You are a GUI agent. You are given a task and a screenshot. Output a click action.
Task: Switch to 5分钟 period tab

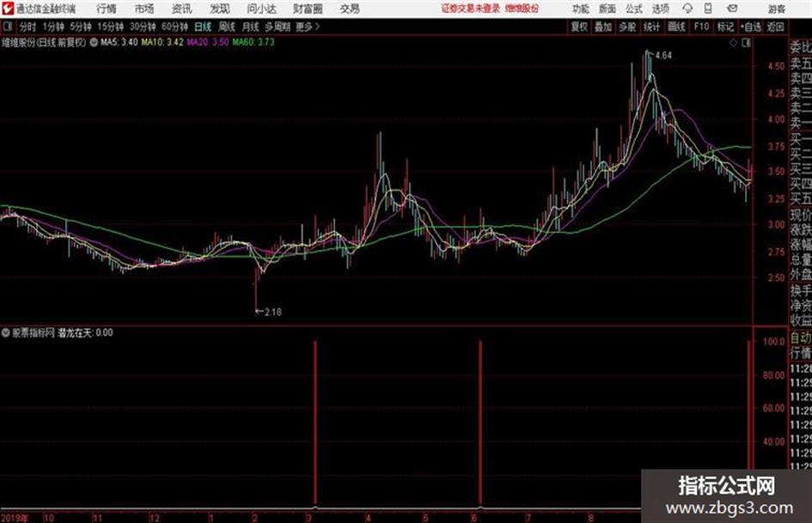[x=81, y=27]
